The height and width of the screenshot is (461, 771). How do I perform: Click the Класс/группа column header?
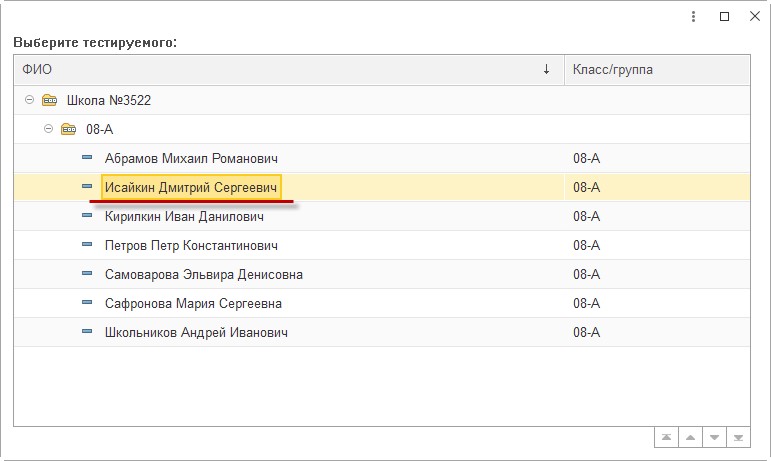pos(657,70)
